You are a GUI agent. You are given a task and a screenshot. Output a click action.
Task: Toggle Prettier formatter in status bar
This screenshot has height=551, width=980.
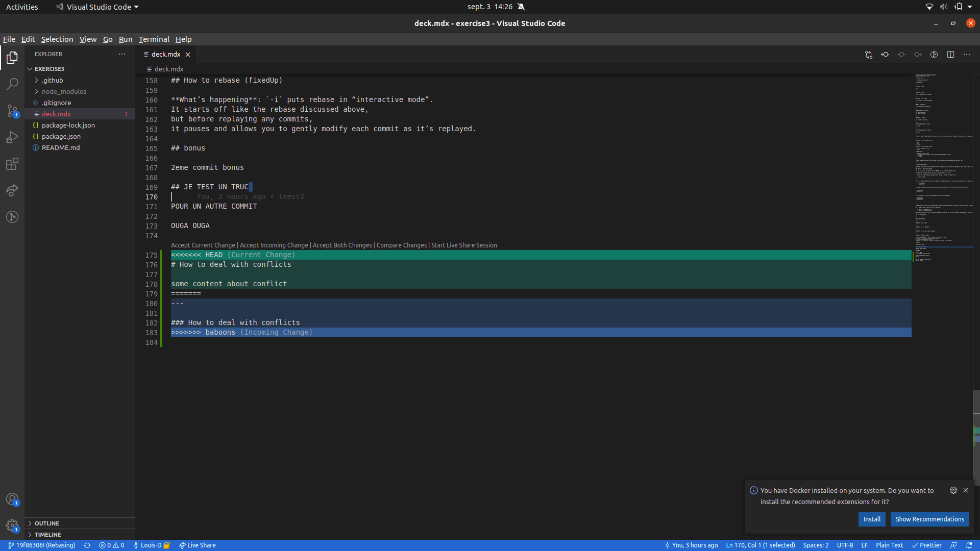tap(927, 545)
